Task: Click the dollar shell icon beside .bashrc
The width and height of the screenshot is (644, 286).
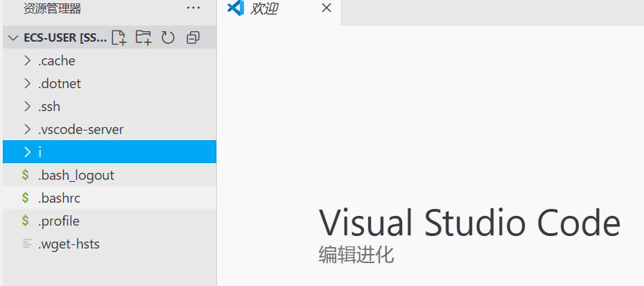Action: point(26,198)
